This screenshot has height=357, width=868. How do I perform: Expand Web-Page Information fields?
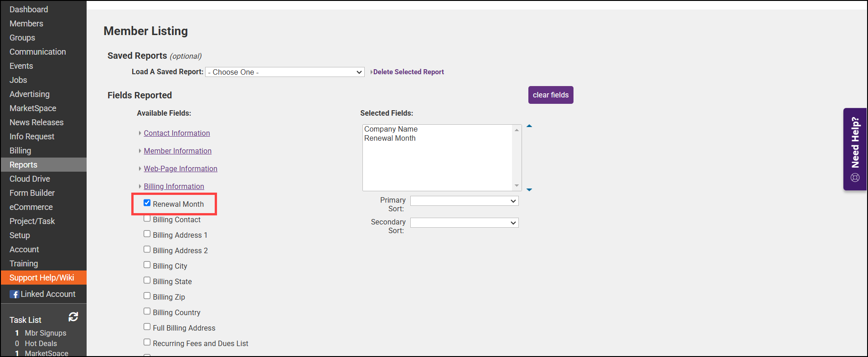point(181,168)
